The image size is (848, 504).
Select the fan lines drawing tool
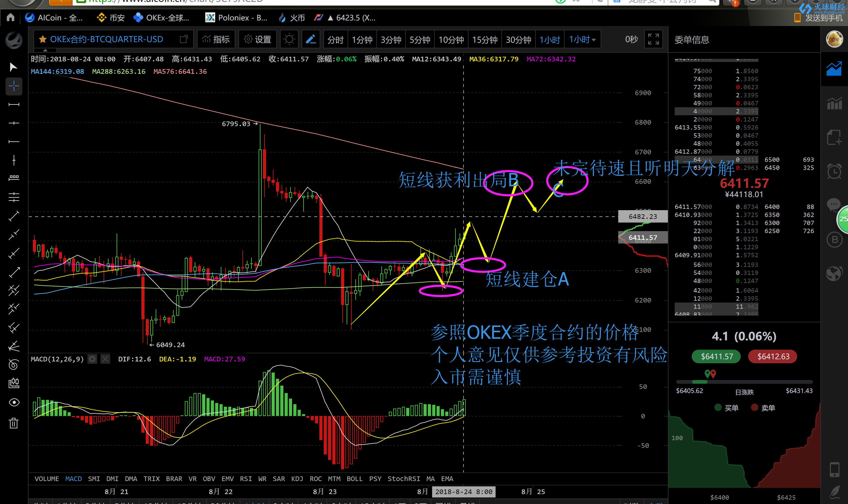[14, 346]
